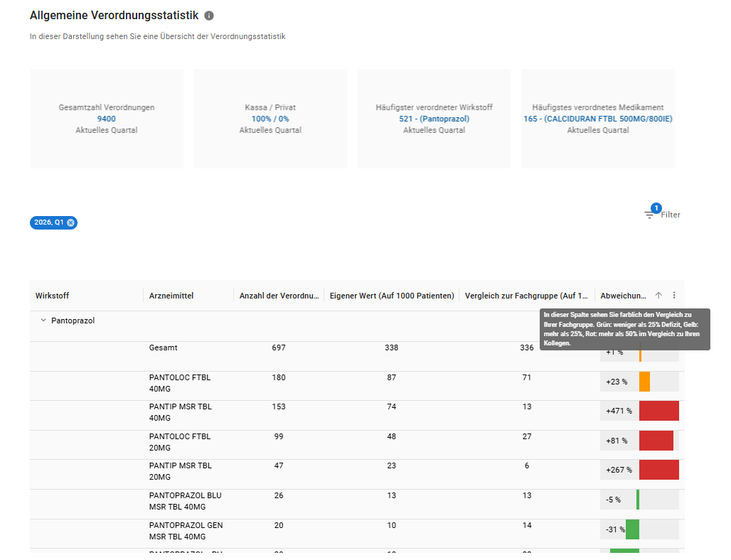The height and width of the screenshot is (560, 731).
Task: Click the Fachgruppe value 27 cell
Action: coord(527,436)
